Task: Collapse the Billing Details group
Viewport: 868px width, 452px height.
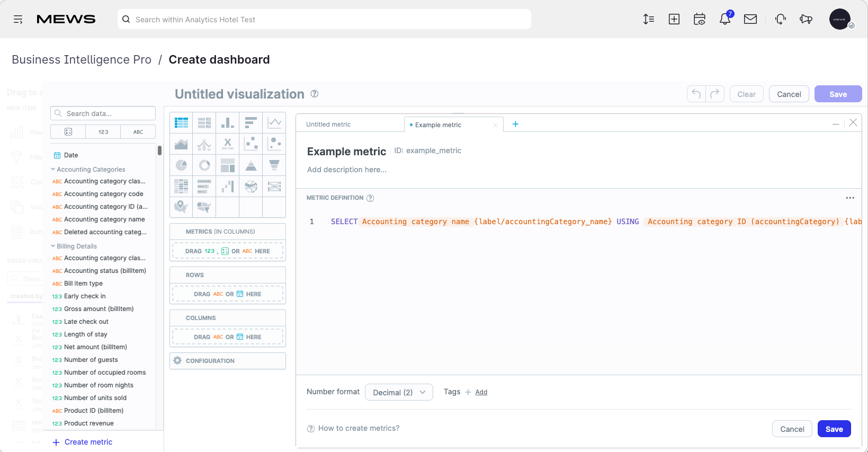Action: tap(74, 246)
